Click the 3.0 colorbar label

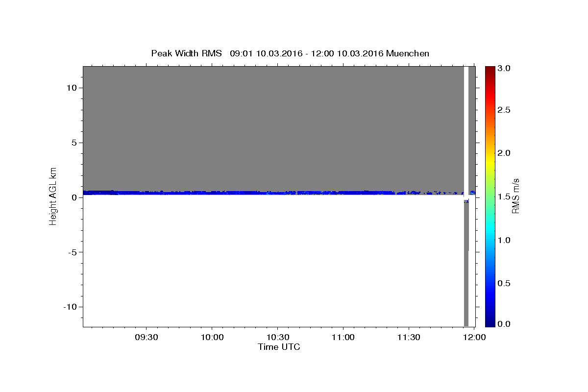pyautogui.click(x=504, y=69)
